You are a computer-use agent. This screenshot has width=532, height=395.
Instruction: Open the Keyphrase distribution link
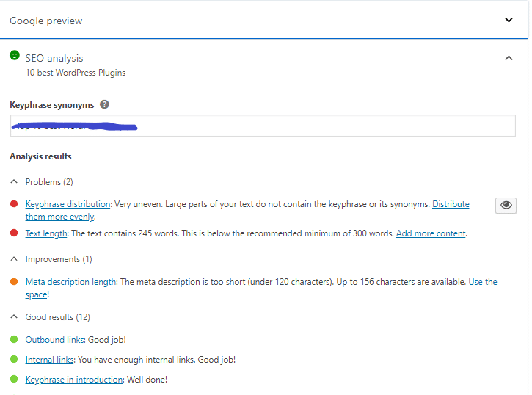click(x=68, y=204)
